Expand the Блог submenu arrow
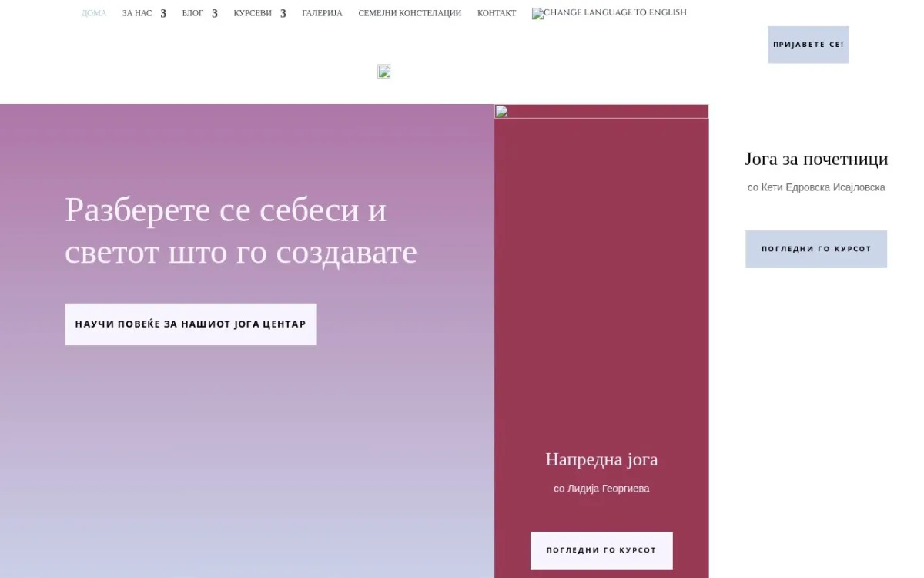This screenshot has width=924, height=578. pyautogui.click(x=215, y=13)
